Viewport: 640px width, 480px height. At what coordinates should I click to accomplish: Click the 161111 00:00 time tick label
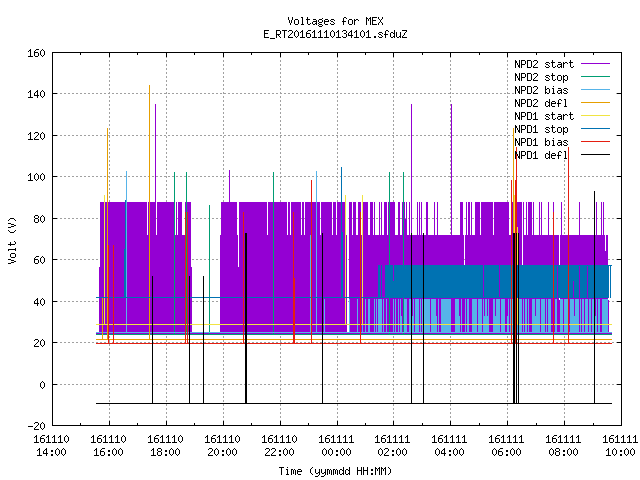(336, 446)
